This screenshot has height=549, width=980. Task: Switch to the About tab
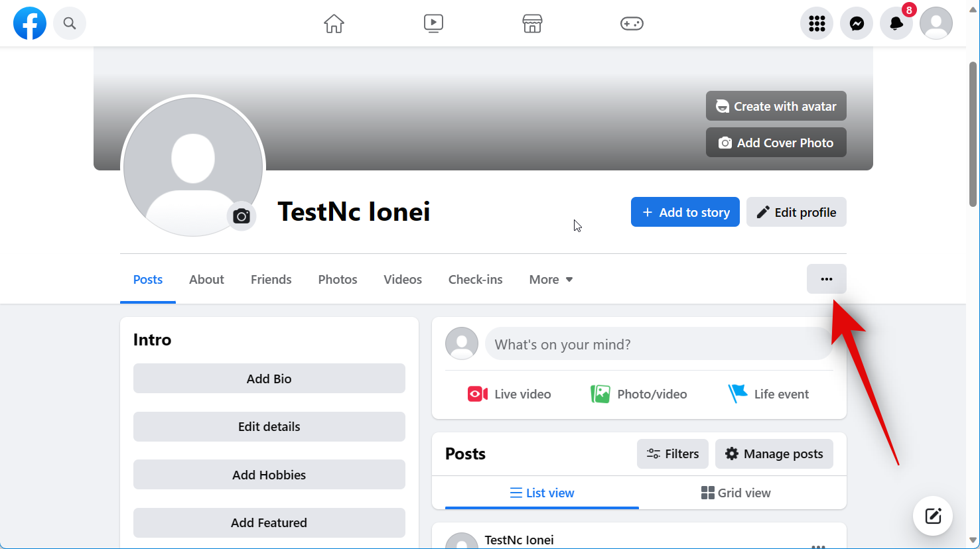pos(206,279)
